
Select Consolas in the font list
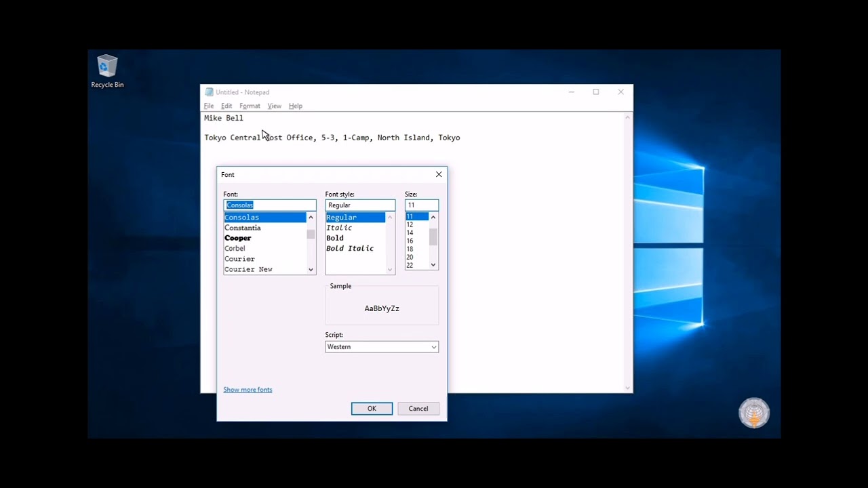(x=265, y=218)
